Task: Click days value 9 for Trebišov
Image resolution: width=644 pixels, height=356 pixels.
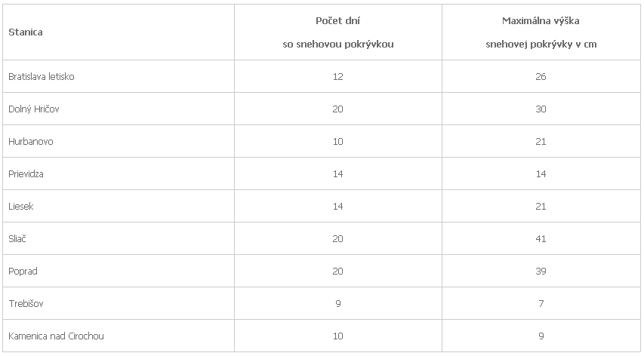Action: point(337,304)
